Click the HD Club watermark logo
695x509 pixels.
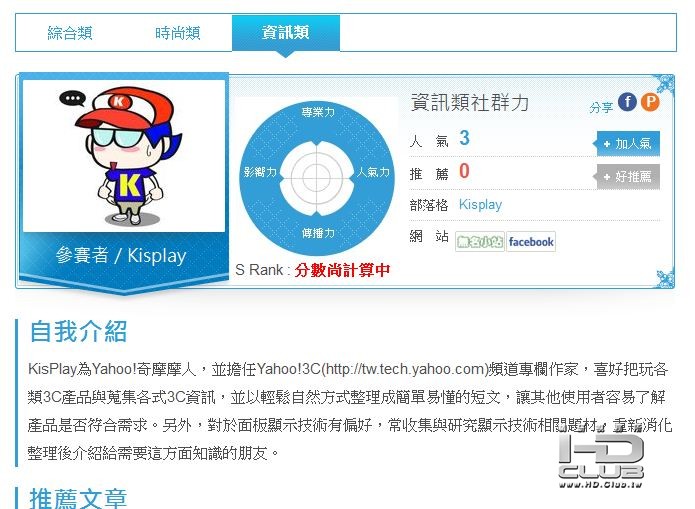pyautogui.click(x=601, y=457)
